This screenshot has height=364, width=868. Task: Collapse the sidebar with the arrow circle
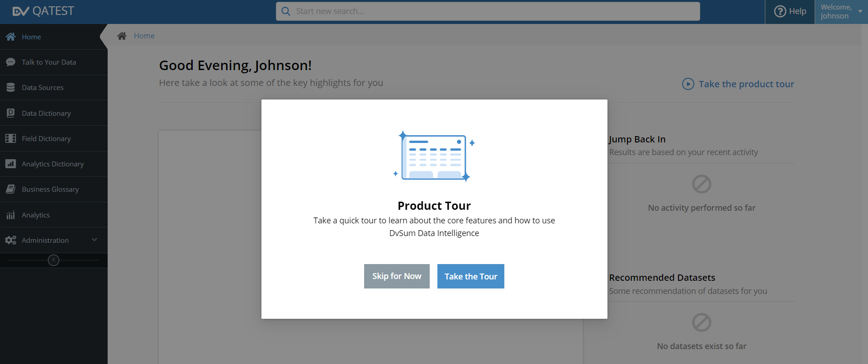[53, 260]
